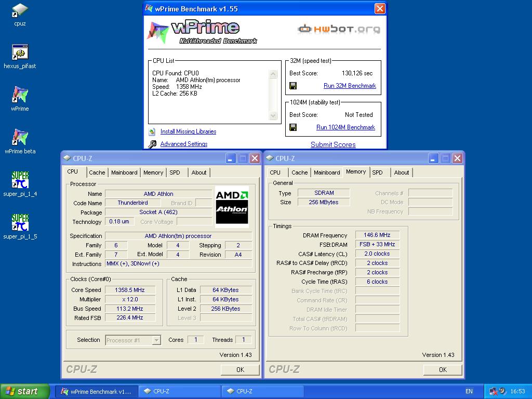Select second CPU-Z taskbar button

point(262,391)
